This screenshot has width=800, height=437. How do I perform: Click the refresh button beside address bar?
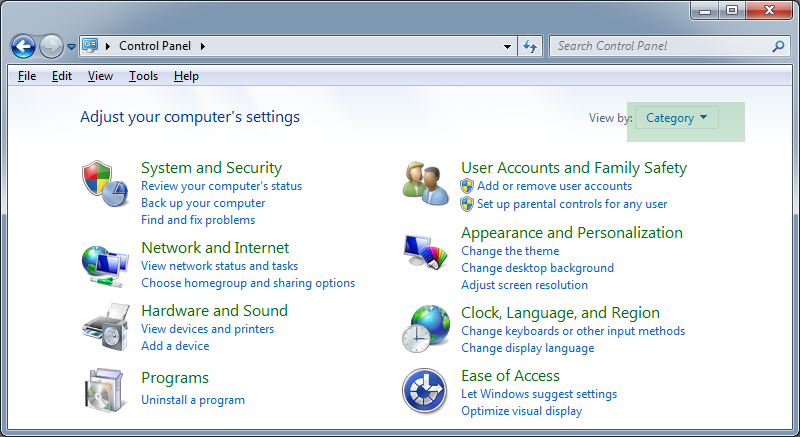coord(531,46)
